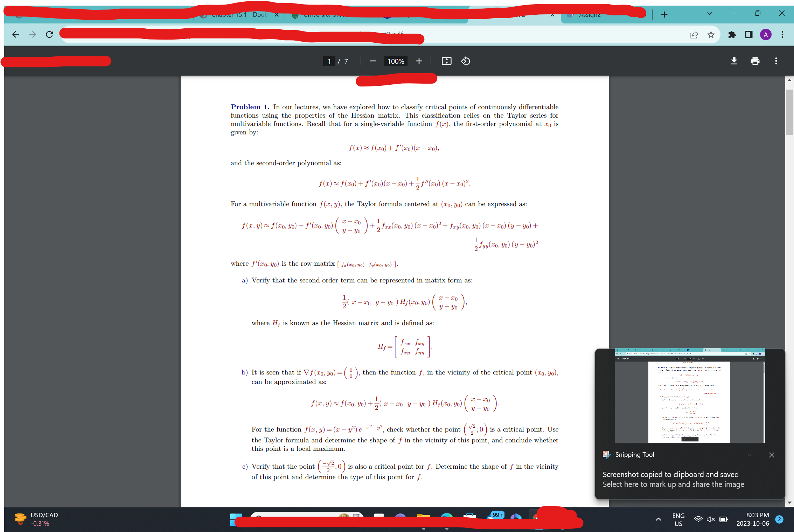
Task: Mute system volume from the taskbar
Action: tap(710, 519)
